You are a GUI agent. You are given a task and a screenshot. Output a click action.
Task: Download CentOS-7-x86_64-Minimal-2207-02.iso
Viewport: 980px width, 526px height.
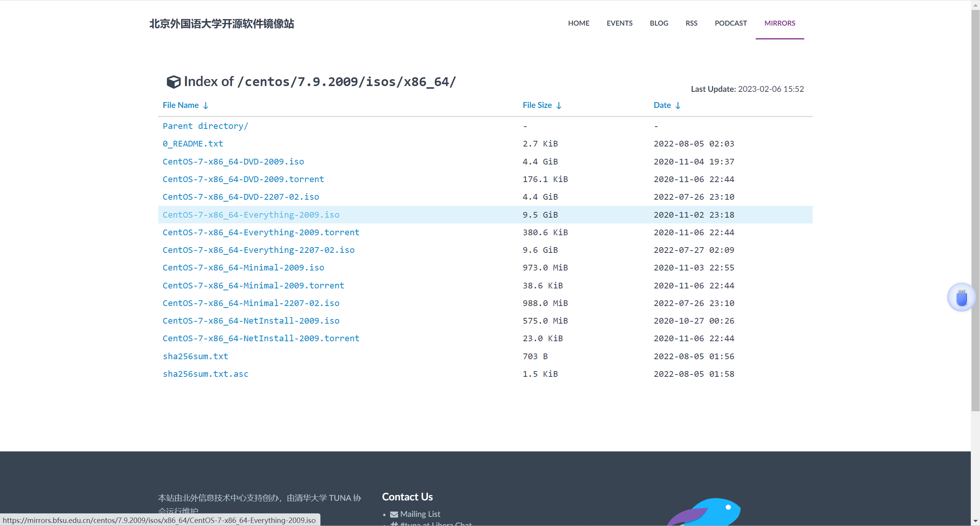point(251,303)
